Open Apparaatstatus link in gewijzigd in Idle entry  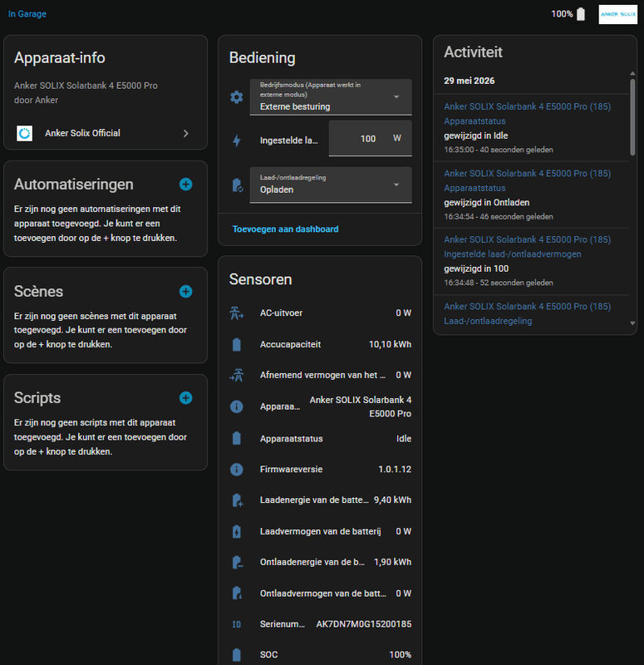point(474,121)
